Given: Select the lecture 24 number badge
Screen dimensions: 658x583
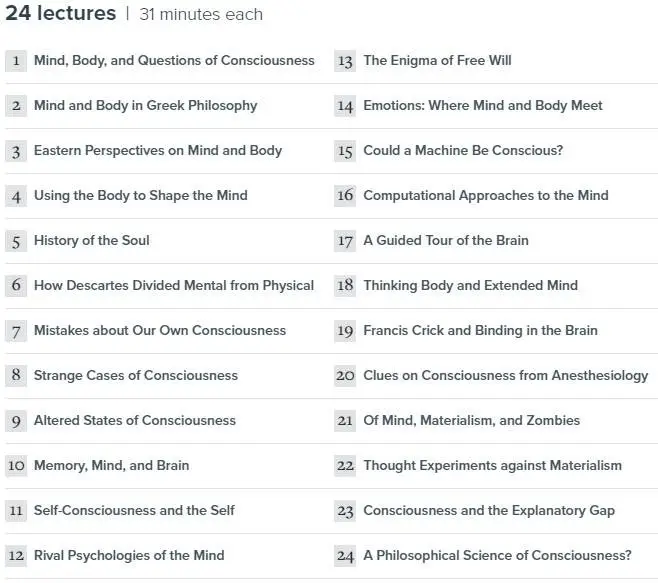Looking at the screenshot, I should coord(345,556).
